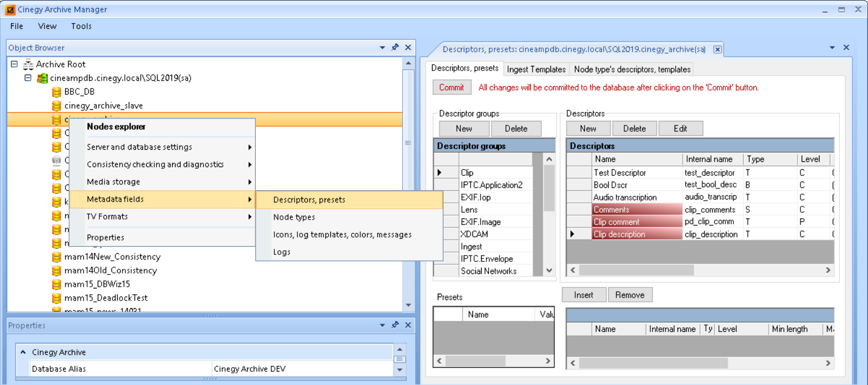
Task: Click the Archive Root network icon
Action: click(x=28, y=64)
